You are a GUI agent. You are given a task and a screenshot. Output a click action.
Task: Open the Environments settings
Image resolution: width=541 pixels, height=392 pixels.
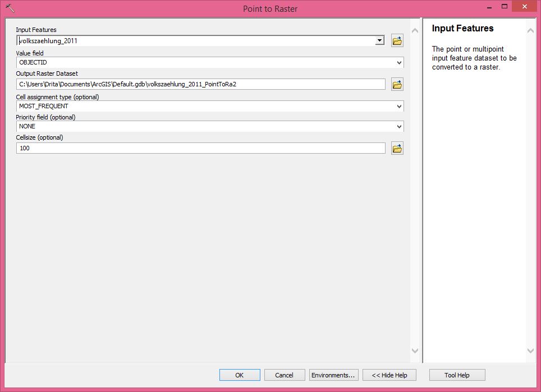point(333,375)
